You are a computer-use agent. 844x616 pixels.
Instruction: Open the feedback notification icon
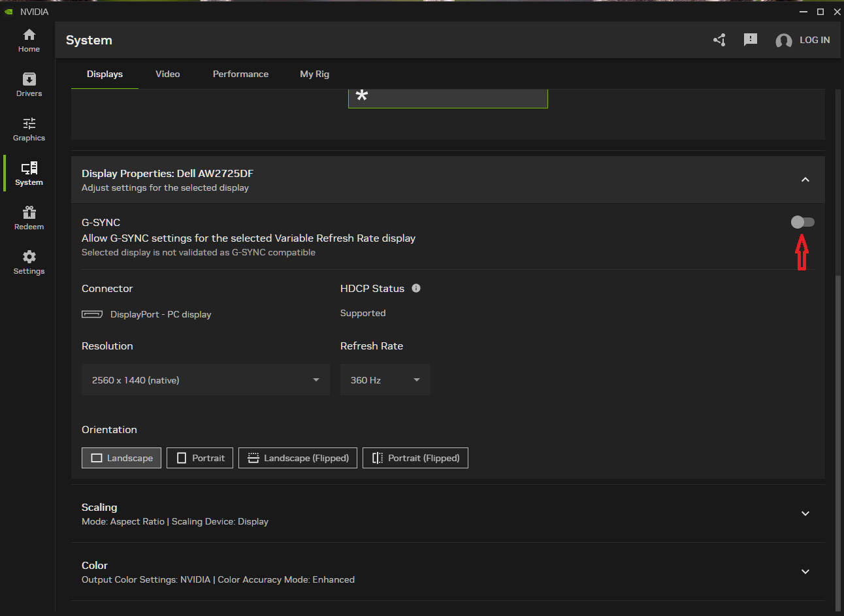pos(751,40)
